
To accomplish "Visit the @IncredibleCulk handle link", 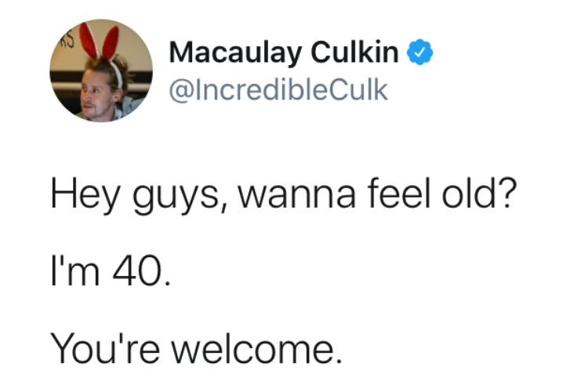I will (278, 89).
